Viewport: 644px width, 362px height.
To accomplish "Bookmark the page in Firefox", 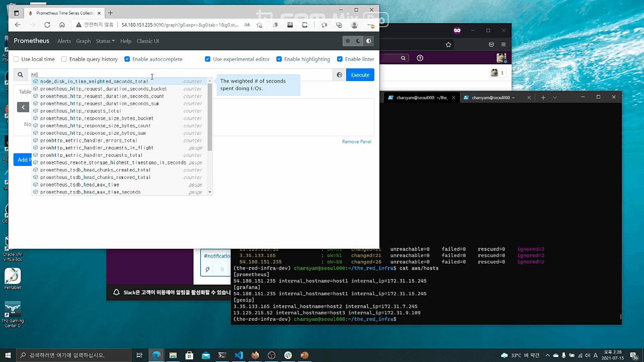I will click(448, 44).
